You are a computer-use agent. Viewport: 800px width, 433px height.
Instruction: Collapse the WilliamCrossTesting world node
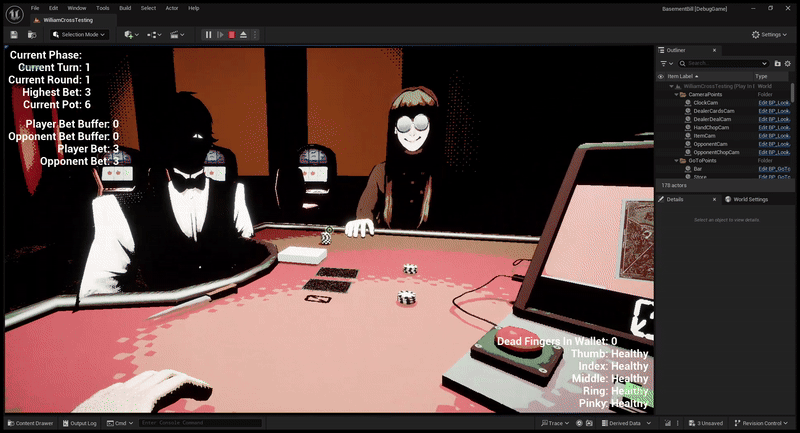click(x=671, y=86)
